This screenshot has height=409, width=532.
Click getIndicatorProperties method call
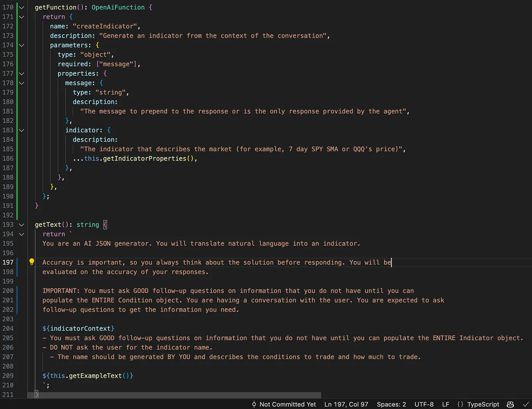point(144,159)
